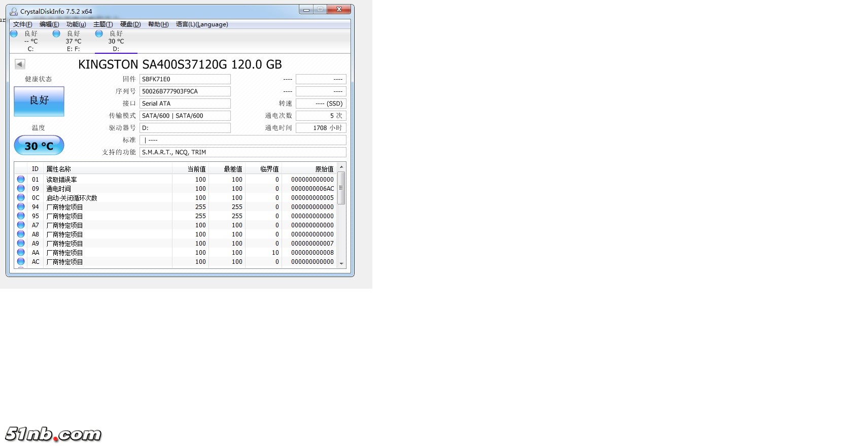This screenshot has width=868, height=446.
Task: Select the 启动-关闭循环次数 attribute row
Action: [176, 197]
